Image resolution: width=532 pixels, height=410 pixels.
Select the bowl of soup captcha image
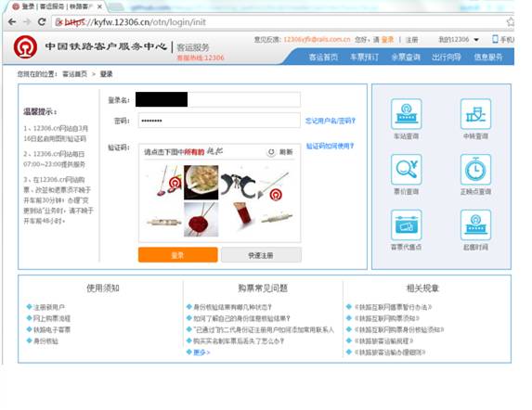pyautogui.click(x=201, y=183)
